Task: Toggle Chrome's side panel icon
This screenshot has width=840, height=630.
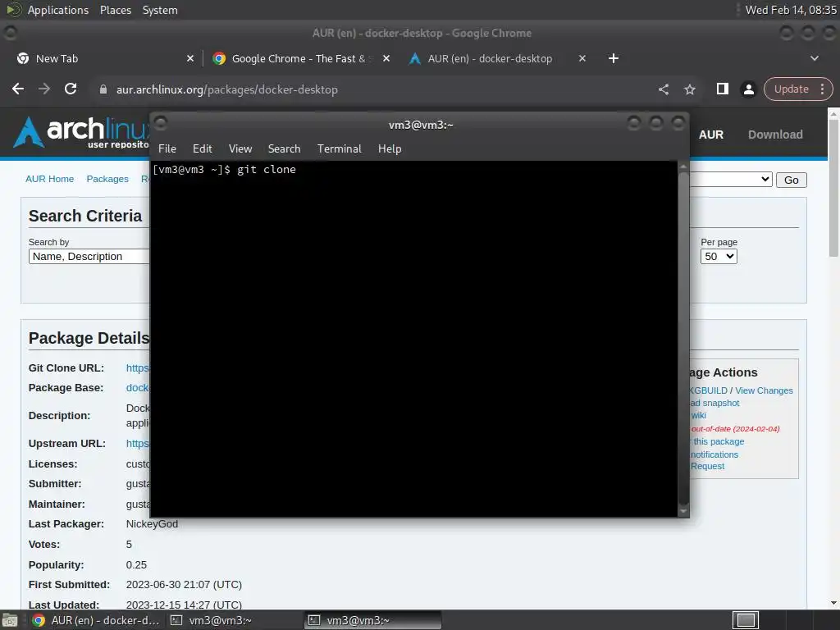Action: (x=722, y=89)
